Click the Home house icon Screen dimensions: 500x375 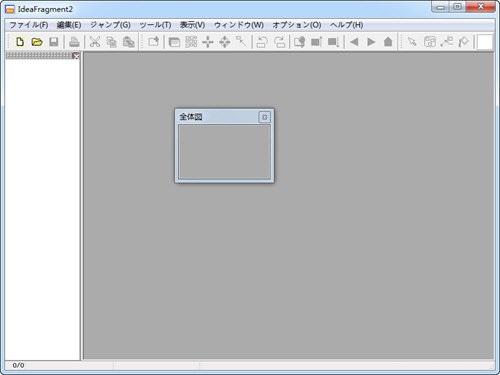click(388, 42)
